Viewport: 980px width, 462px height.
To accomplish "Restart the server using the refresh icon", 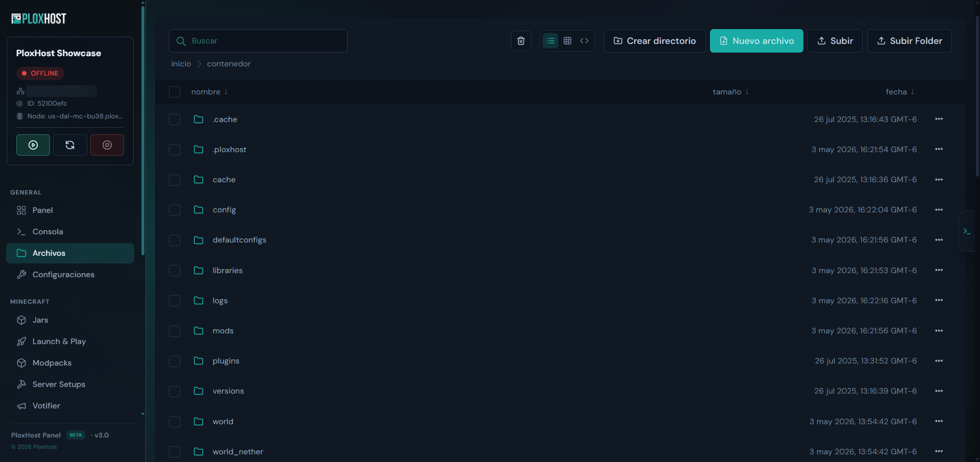I will [70, 145].
